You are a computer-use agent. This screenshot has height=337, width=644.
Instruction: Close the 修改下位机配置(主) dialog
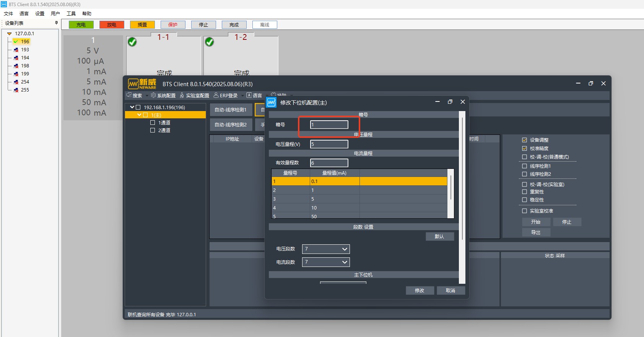click(463, 101)
